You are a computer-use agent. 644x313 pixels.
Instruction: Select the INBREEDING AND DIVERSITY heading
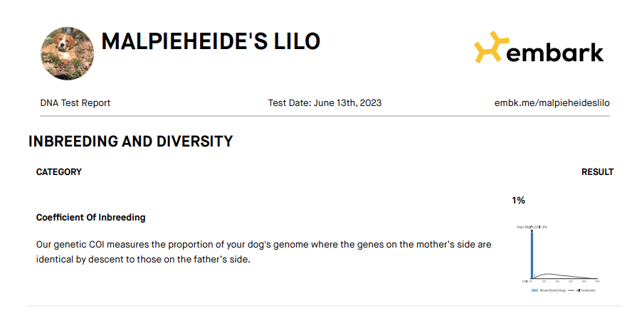[130, 142]
